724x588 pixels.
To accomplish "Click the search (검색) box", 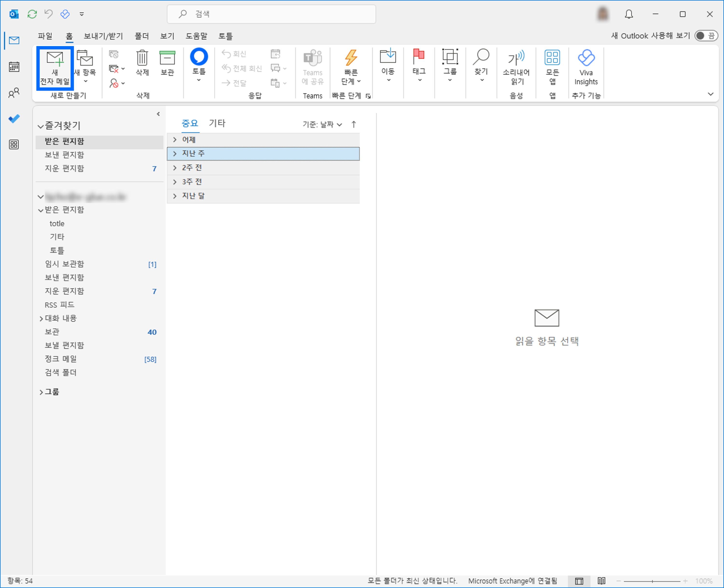I will (271, 14).
